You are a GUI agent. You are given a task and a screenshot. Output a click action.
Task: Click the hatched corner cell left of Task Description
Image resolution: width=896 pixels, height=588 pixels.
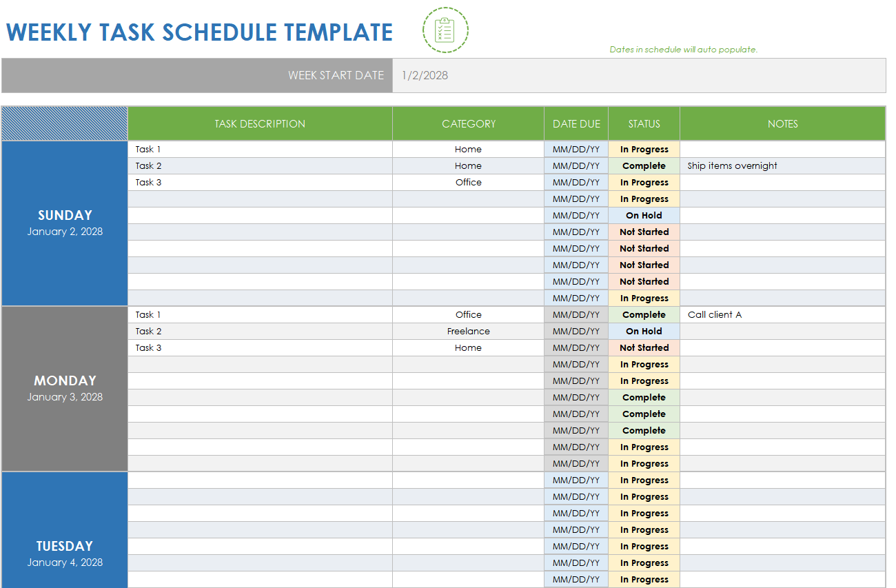coord(65,124)
